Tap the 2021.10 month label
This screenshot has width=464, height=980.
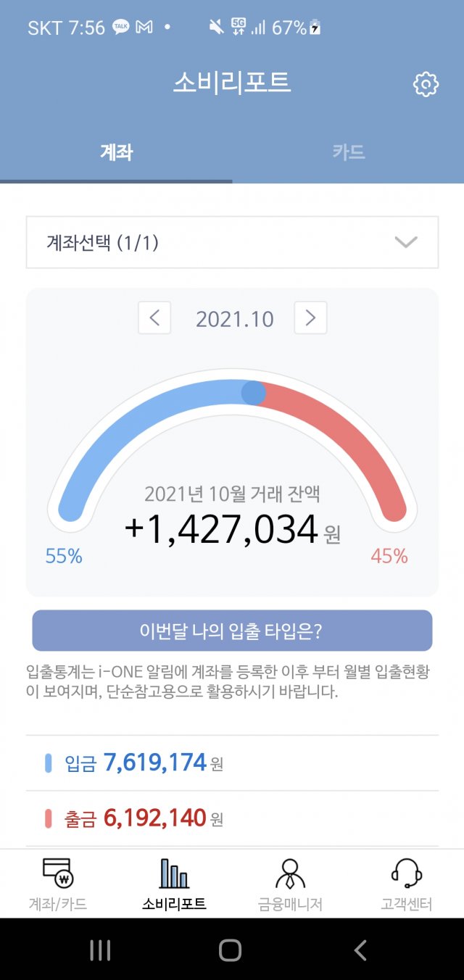point(235,319)
